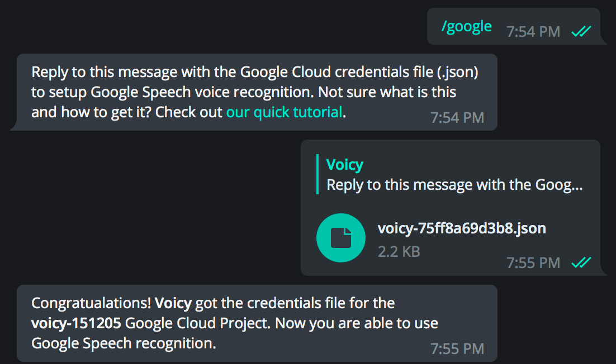Click the 7:55 PM timestamp on file message
This screenshot has height=364, width=616.
click(533, 263)
